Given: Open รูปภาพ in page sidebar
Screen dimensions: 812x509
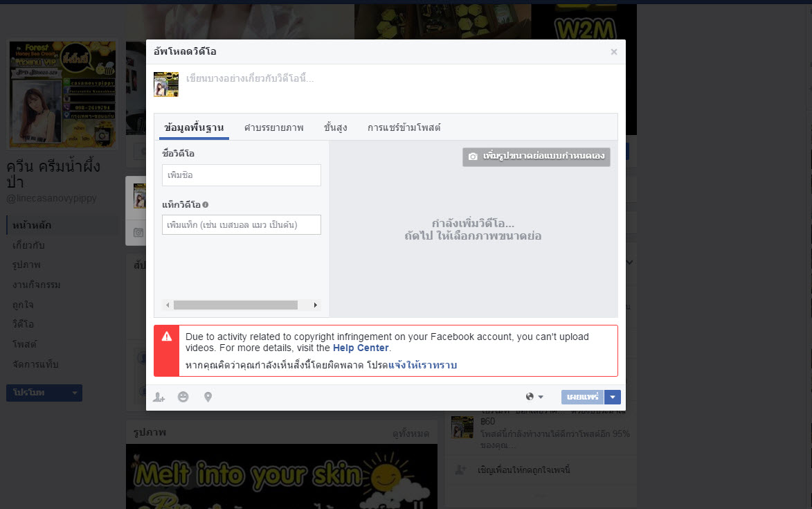Looking at the screenshot, I should pyautogui.click(x=26, y=265).
